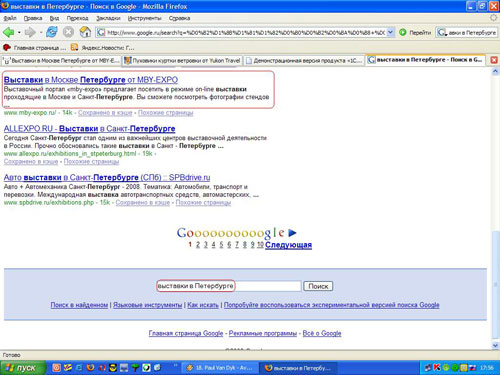Open the Файл menu
The height and width of the screenshot is (375, 500).
point(10,18)
